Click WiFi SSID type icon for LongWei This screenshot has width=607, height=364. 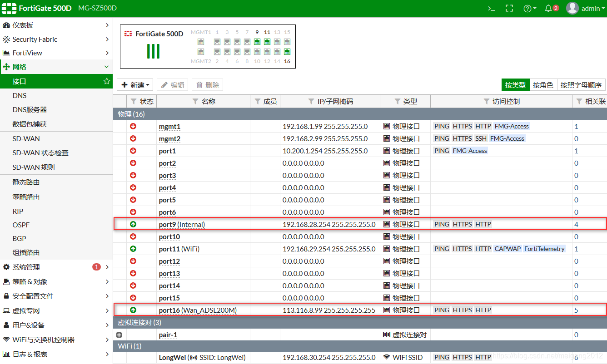pyautogui.click(x=387, y=357)
